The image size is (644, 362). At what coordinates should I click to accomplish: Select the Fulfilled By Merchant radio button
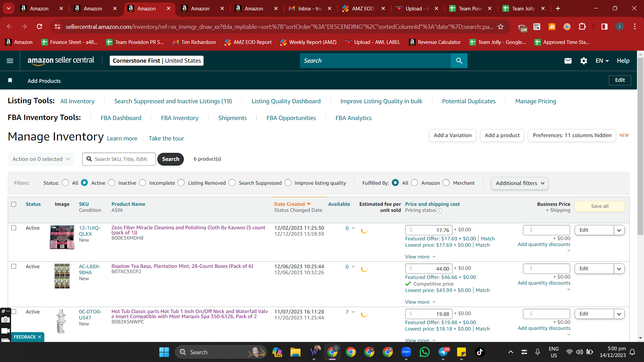coord(446,183)
